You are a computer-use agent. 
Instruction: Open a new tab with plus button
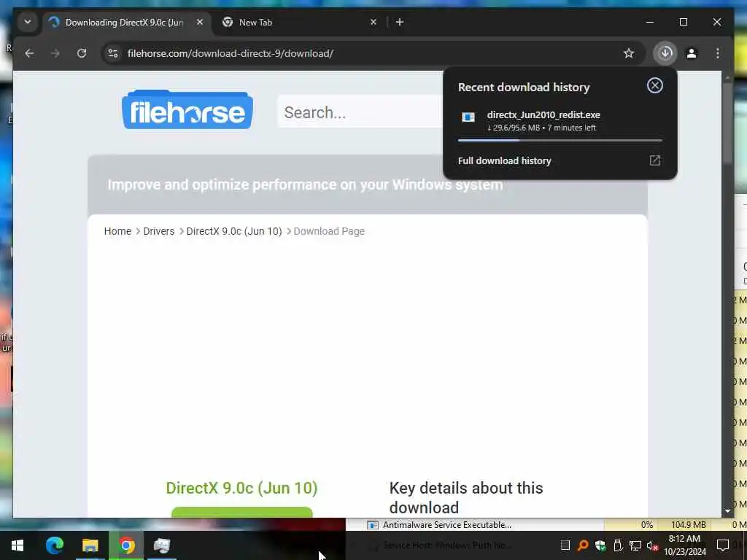400,22
